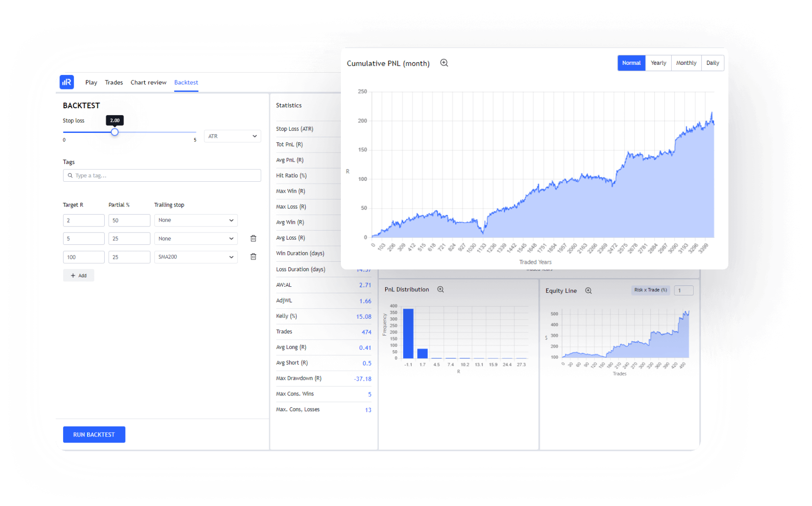Click the R logo icon
This screenshot has width=812, height=506.
(67, 82)
